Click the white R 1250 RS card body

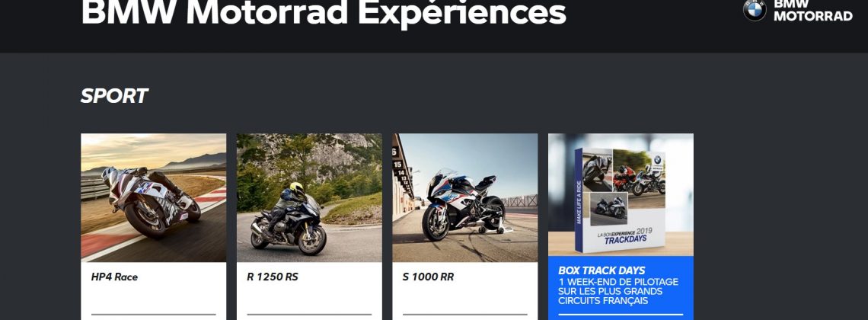[309, 290]
